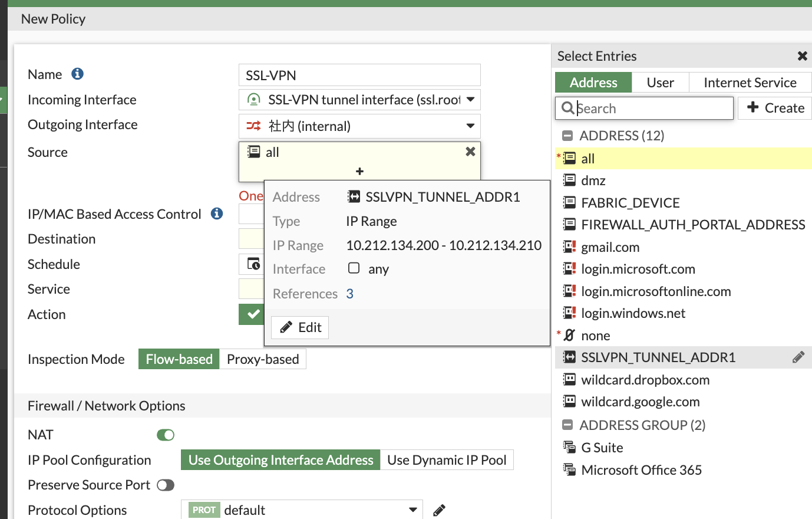Select Flow-based inspection mode
This screenshot has height=519, width=812.
click(x=179, y=359)
